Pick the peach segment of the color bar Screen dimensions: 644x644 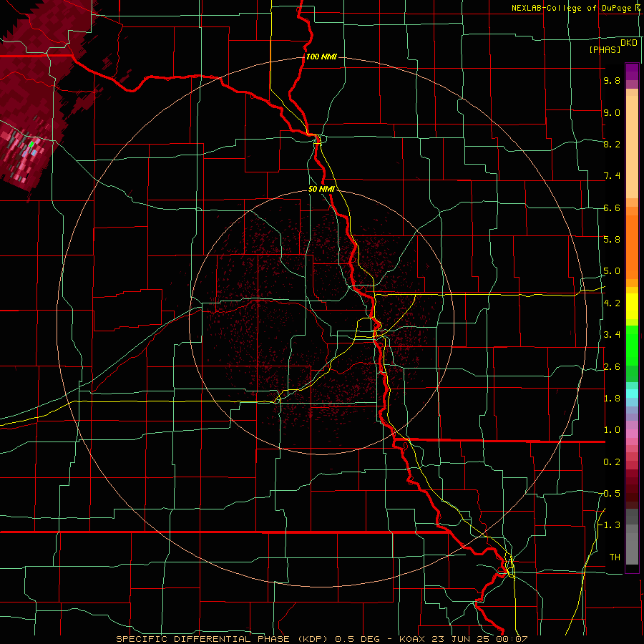(x=632, y=148)
